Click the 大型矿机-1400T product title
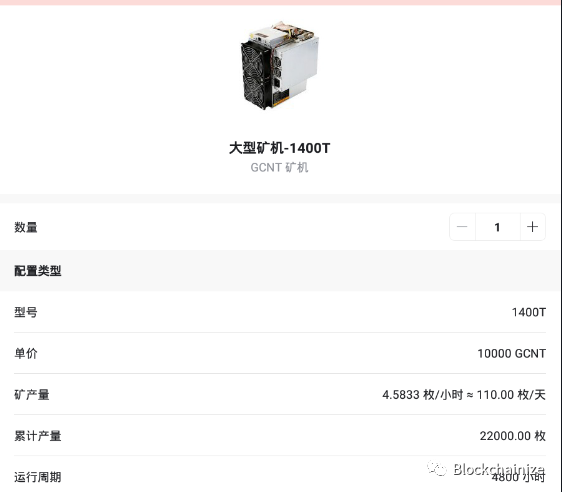The image size is (562, 492). (280, 148)
